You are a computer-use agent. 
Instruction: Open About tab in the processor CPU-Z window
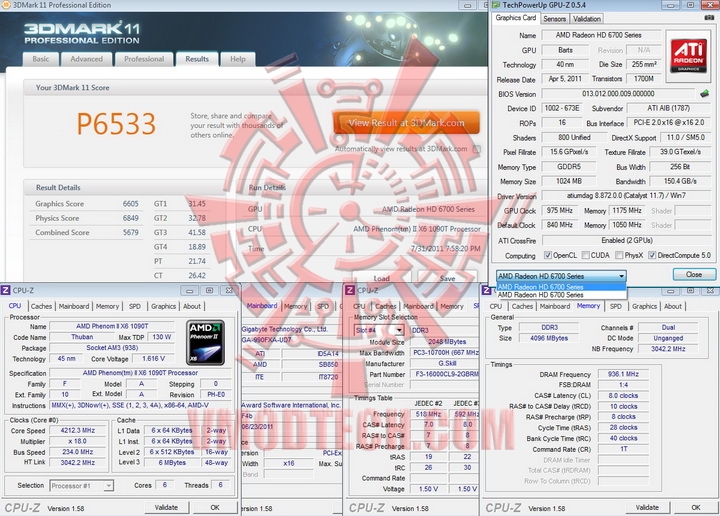[192, 306]
